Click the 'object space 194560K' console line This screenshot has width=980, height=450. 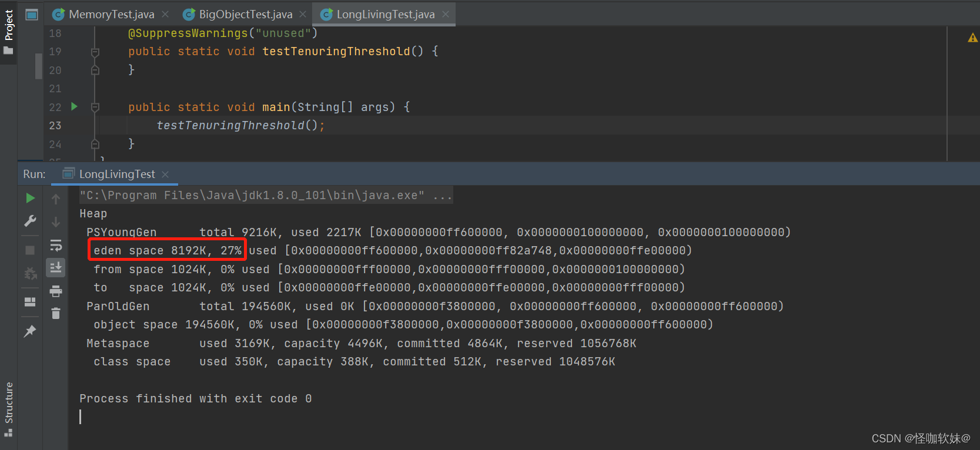pos(403,324)
